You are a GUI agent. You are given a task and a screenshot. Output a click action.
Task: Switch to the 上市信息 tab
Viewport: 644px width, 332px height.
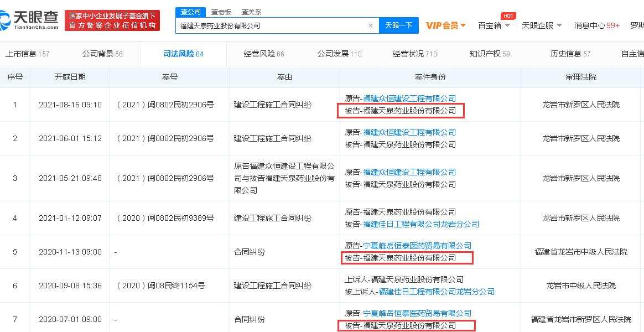[27, 54]
